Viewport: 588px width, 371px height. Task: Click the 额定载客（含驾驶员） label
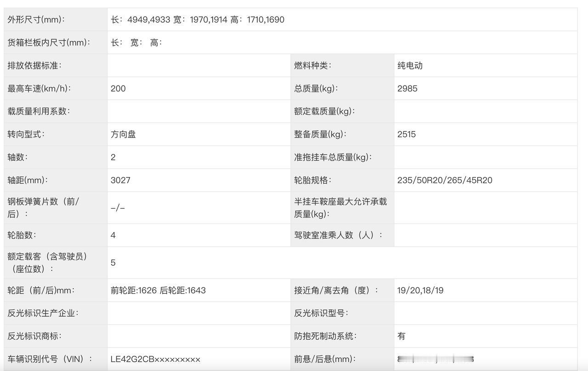click(48, 263)
